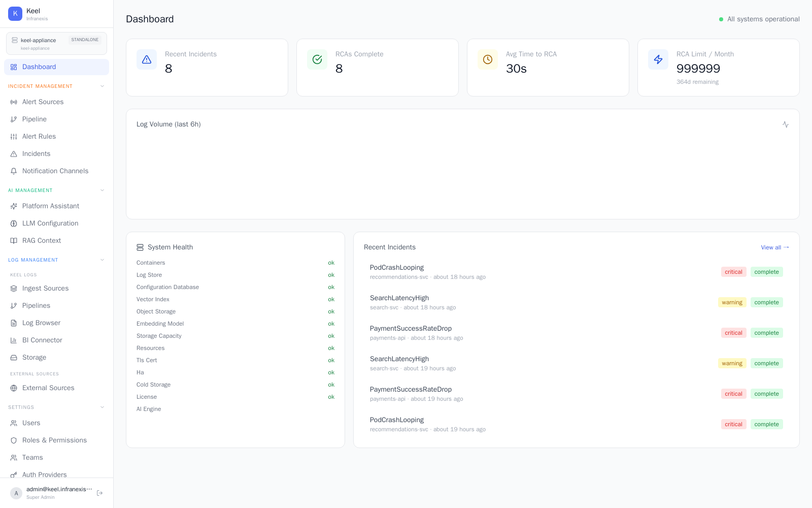Open Auth Providers in sidebar

[x=56, y=474]
